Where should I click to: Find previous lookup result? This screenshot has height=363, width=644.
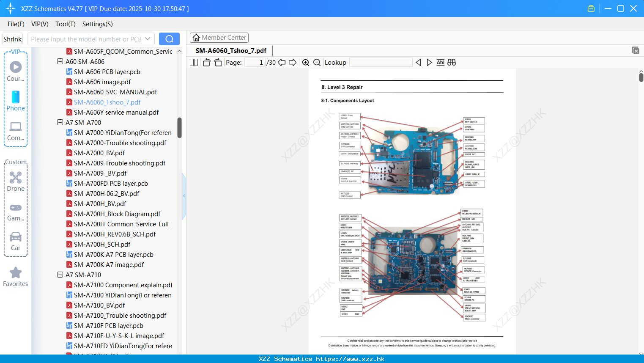click(418, 63)
